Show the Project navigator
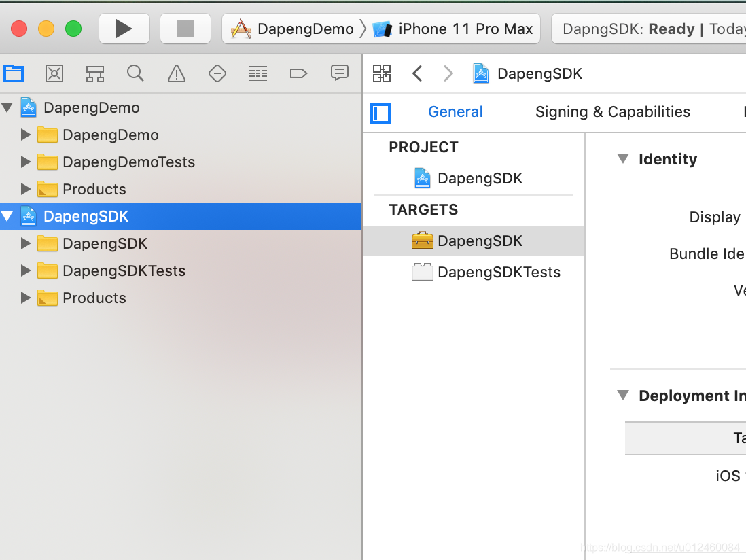746x560 pixels. pos(14,74)
